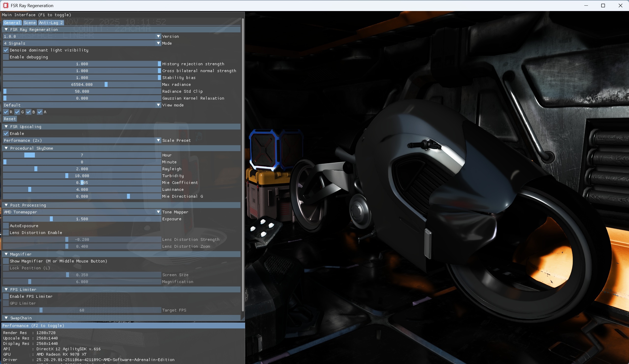Click the Main Interface vertical scrollbar
629x364 pixels.
[x=243, y=165]
